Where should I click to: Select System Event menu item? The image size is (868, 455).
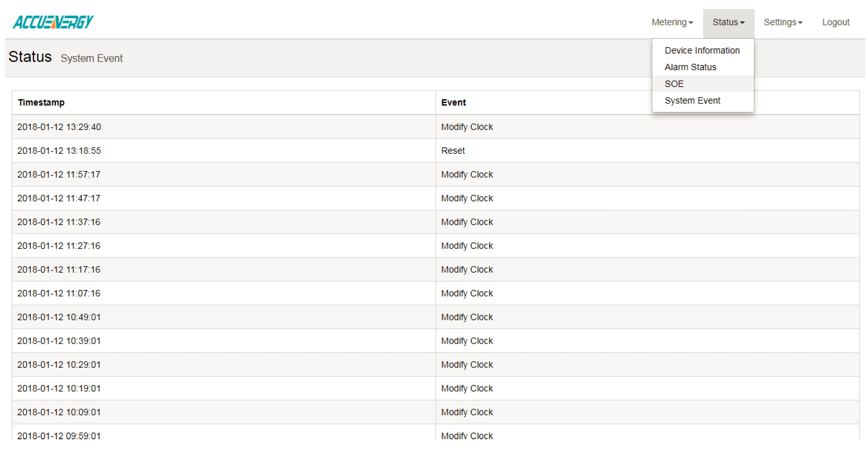[692, 101]
